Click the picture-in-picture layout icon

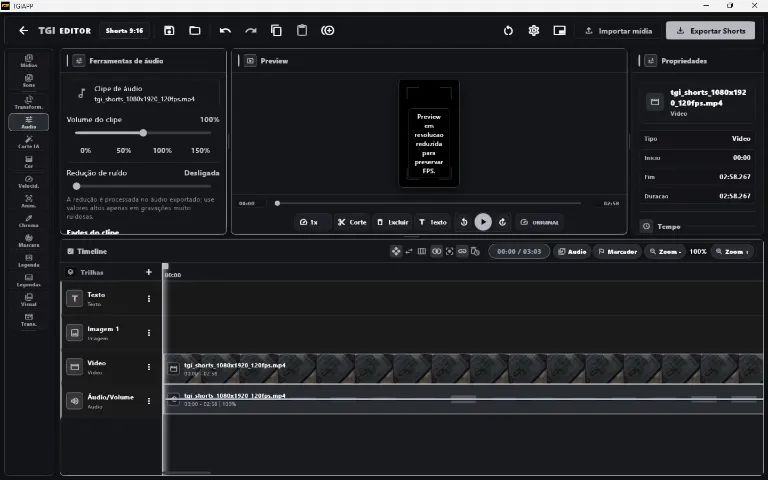pyautogui.click(x=559, y=30)
